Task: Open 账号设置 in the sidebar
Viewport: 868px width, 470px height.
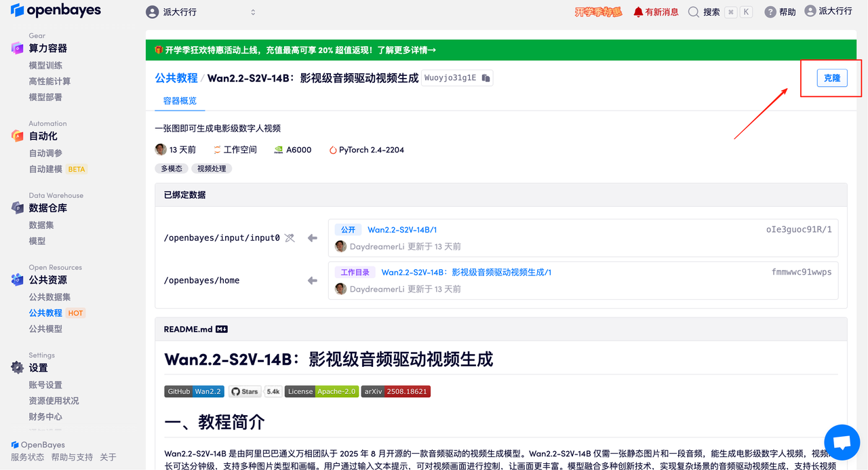Action: tap(45, 385)
